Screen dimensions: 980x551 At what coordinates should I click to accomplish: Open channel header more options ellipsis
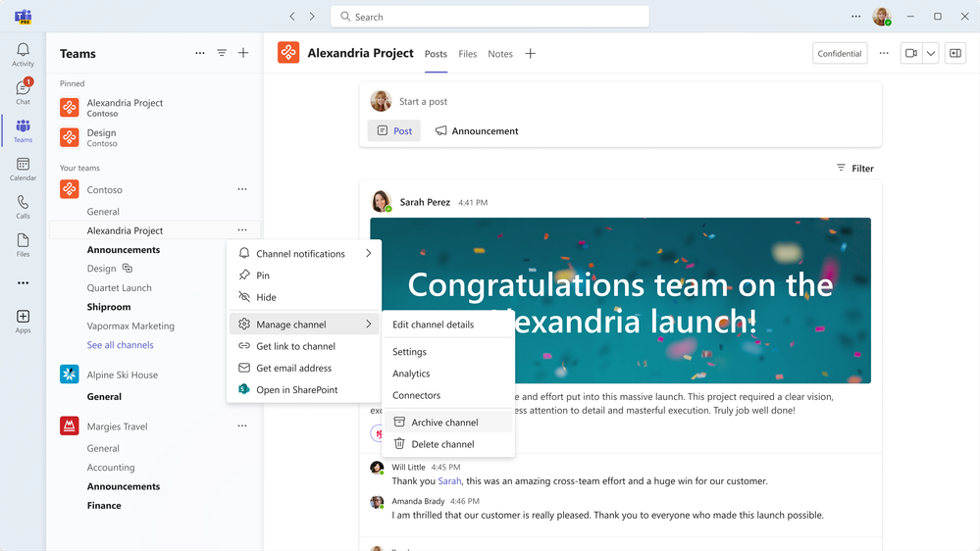[x=884, y=53]
